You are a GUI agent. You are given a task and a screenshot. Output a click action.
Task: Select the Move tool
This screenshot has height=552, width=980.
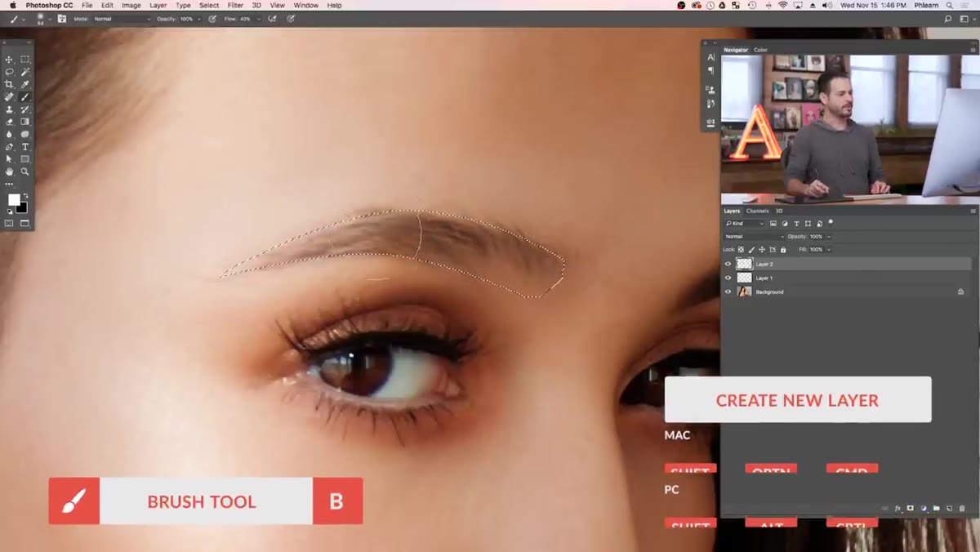pos(10,60)
